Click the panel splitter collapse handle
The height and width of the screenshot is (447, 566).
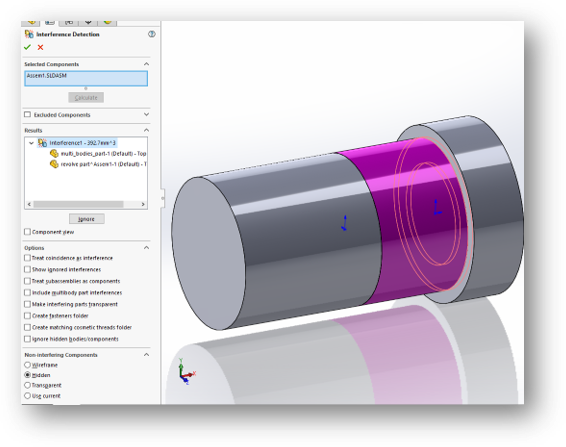click(x=163, y=198)
